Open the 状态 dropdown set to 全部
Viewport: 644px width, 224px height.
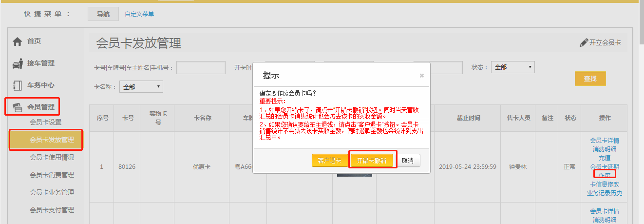point(513,67)
